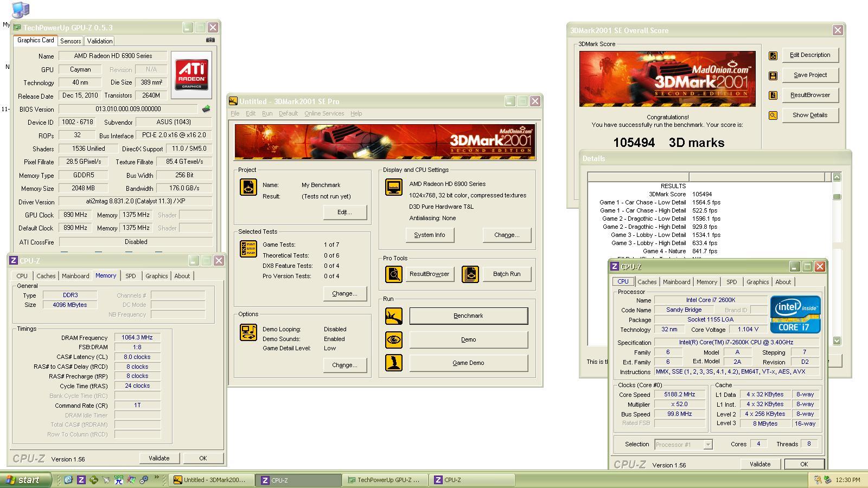
Task: Click the 105494 3DMark Score result row
Action: (709, 194)
